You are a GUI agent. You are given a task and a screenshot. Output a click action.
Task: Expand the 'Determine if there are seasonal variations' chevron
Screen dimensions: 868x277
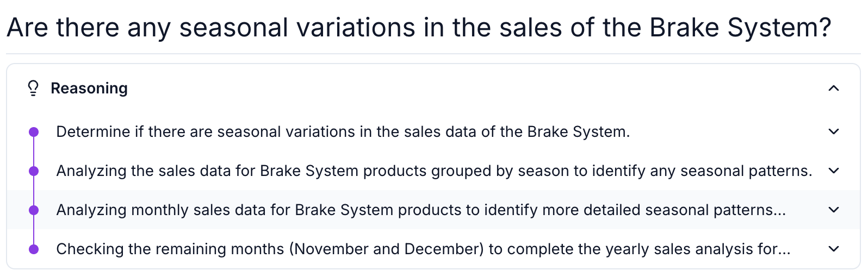click(833, 131)
